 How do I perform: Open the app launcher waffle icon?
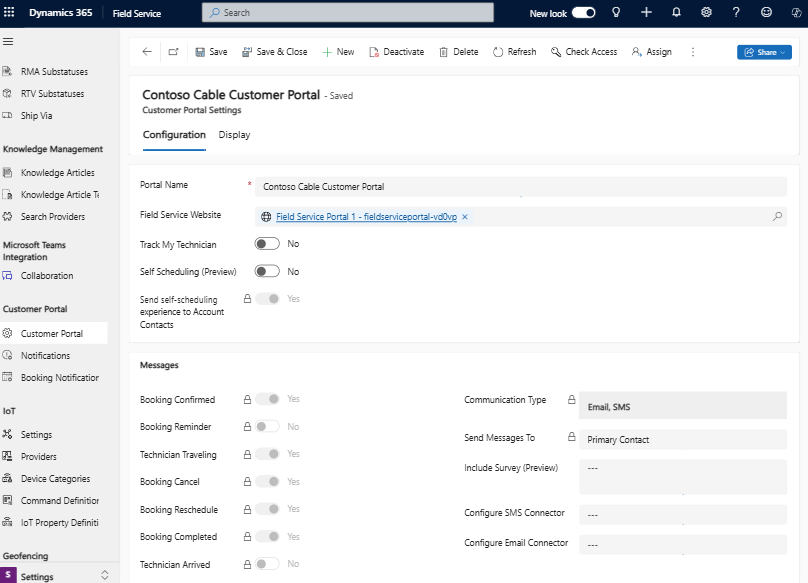pyautogui.click(x=9, y=12)
